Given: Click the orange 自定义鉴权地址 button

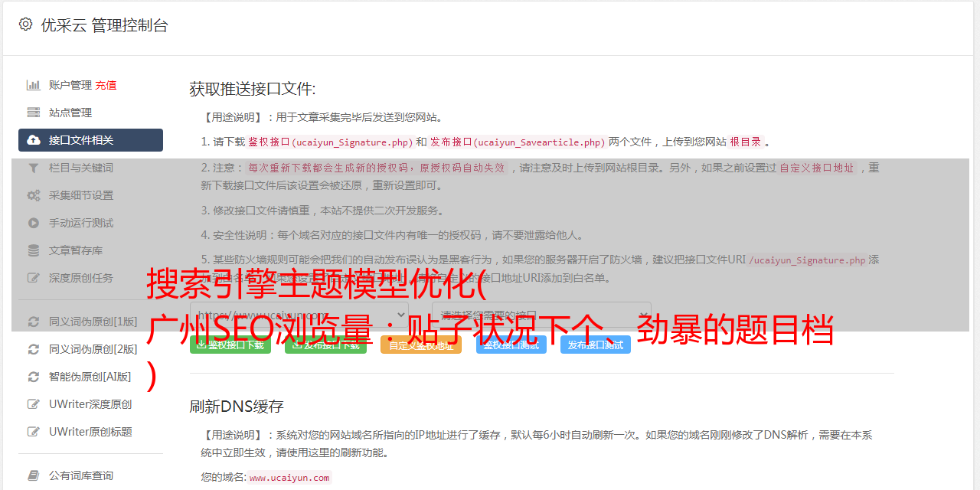Looking at the screenshot, I should (x=421, y=345).
